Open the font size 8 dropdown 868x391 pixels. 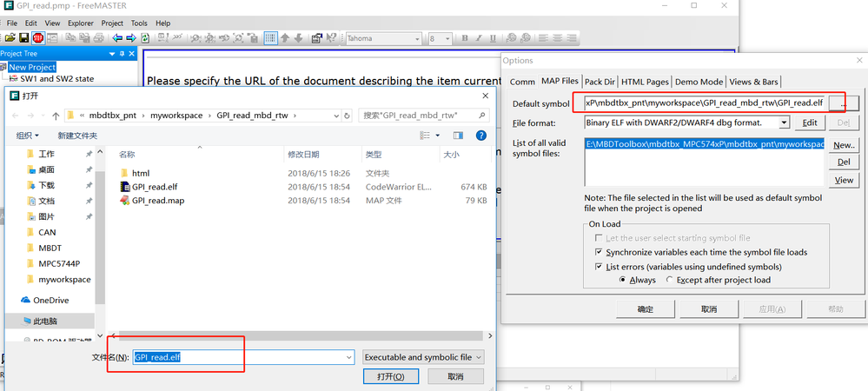tap(447, 38)
